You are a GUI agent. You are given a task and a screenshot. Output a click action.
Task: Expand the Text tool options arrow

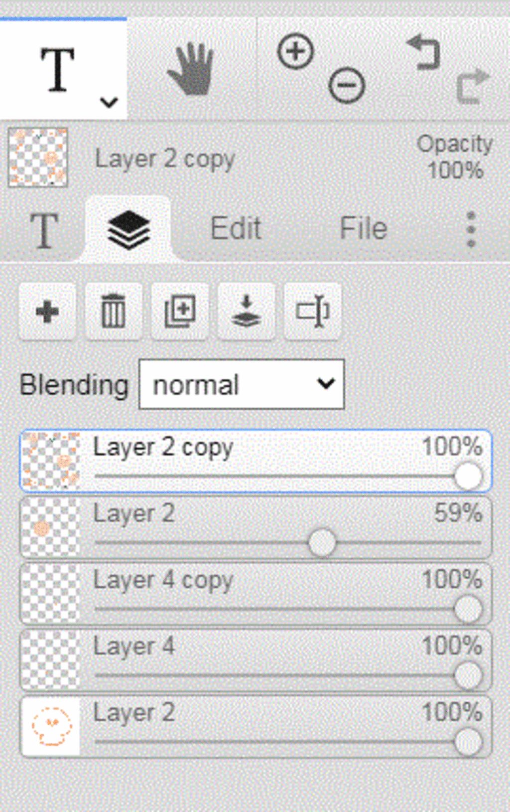point(109,103)
